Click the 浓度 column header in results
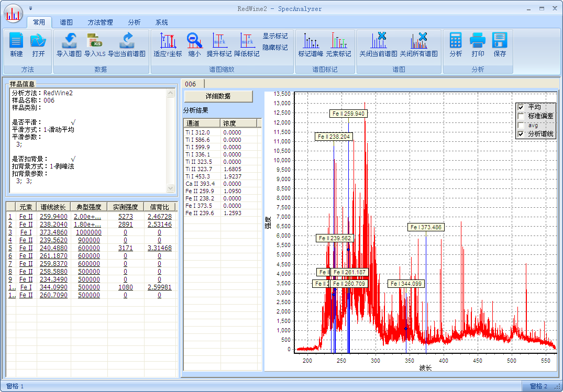The width and height of the screenshot is (563, 392). [238, 123]
